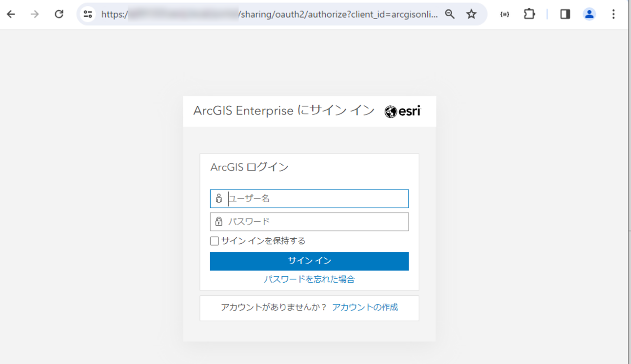Toggle the browser side panel

click(x=565, y=14)
